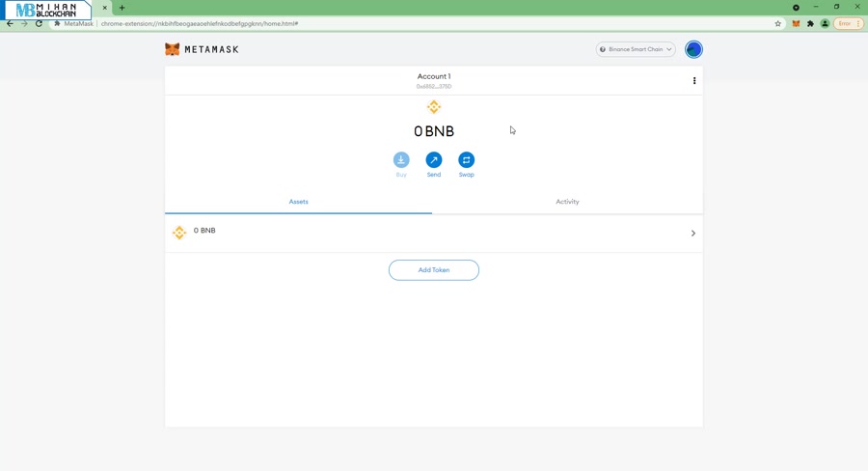Switch to the Assets tab
Image resolution: width=868 pixels, height=471 pixels.
298,202
